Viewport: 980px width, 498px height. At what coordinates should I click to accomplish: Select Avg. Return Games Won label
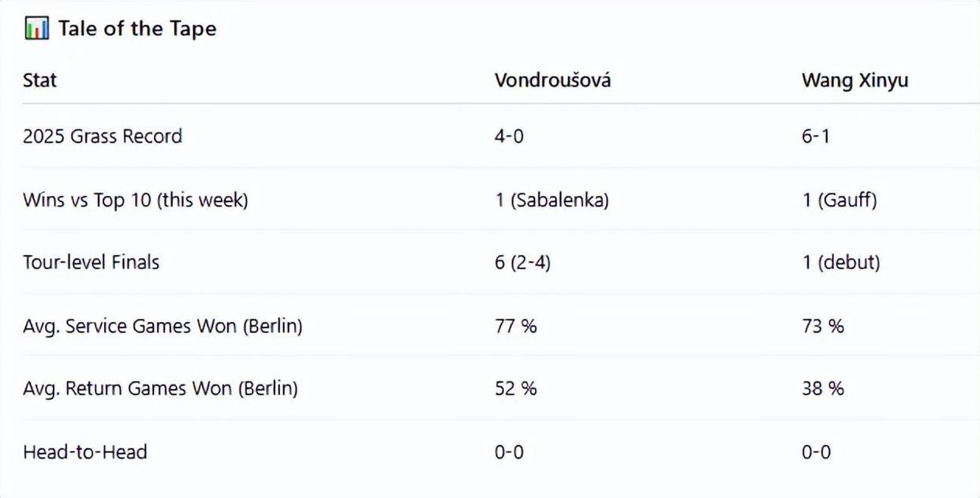click(x=160, y=388)
